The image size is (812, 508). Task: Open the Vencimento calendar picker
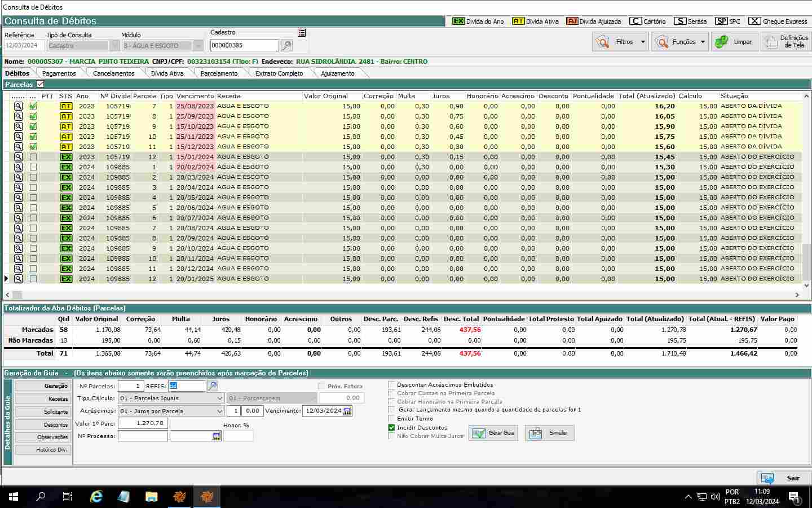tap(347, 411)
